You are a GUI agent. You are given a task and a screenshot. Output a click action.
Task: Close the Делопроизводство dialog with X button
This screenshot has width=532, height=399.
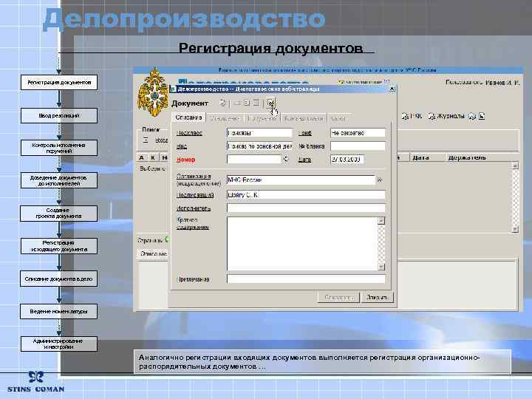pyautogui.click(x=392, y=89)
